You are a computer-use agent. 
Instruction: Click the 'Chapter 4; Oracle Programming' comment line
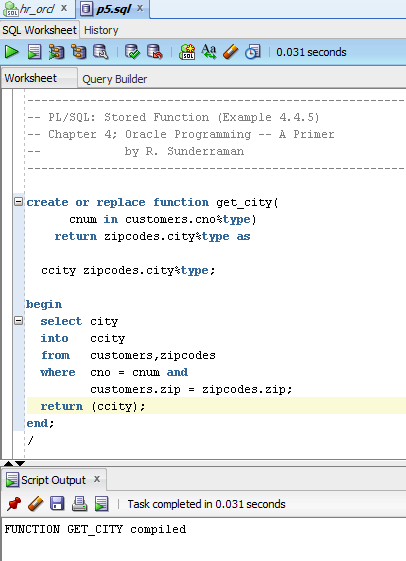coord(181,135)
